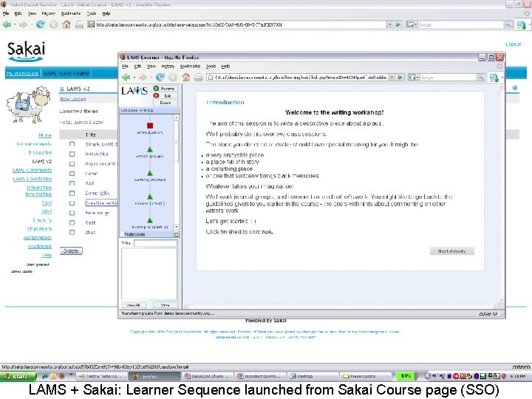The width and height of the screenshot is (532, 399).
Task: Click the help icon beside LAMS v2 header
Action: click(x=515, y=88)
